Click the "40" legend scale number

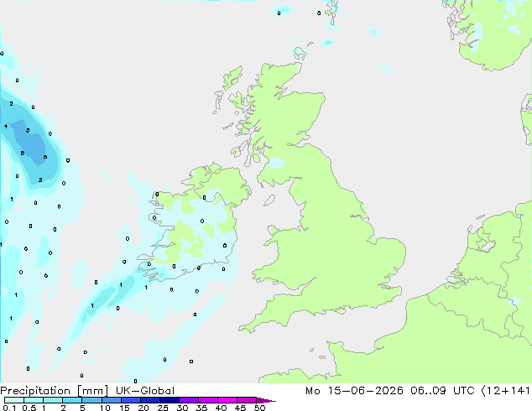coord(221,408)
